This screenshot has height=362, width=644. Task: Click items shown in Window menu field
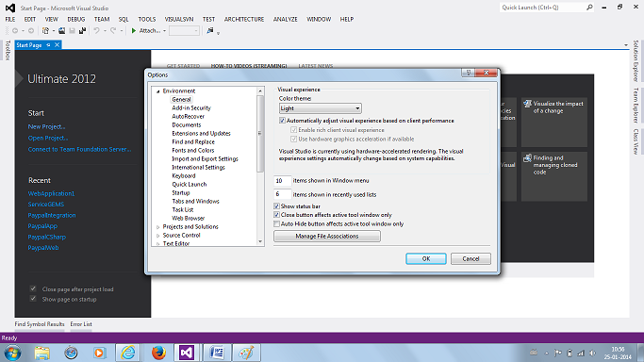tap(283, 181)
